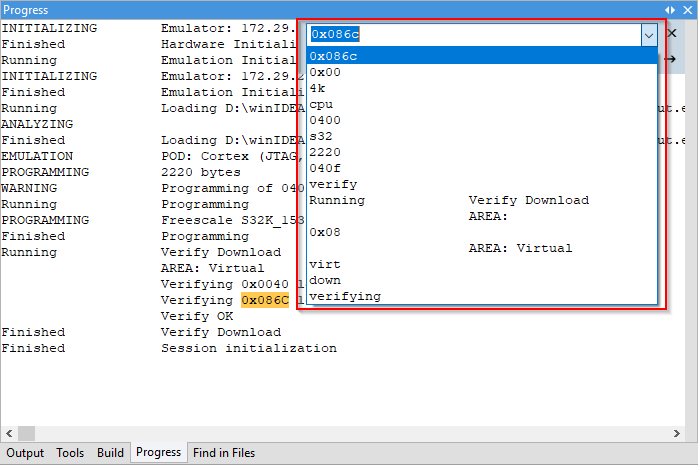Click the highlighted 0x086C match in log
The image size is (698, 465).
click(265, 300)
